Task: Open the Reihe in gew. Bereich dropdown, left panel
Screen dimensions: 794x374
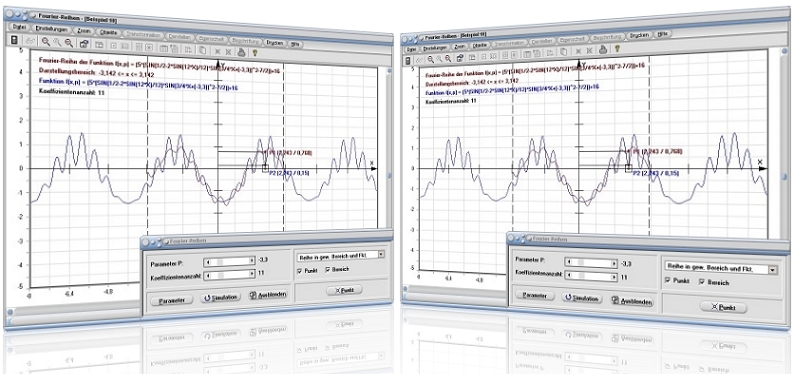Action: [341, 256]
